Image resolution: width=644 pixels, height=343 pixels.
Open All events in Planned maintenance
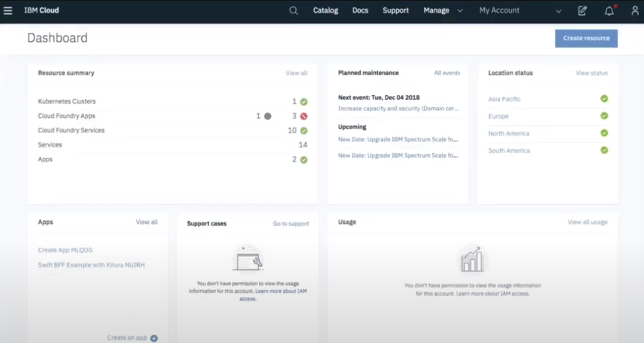(447, 73)
